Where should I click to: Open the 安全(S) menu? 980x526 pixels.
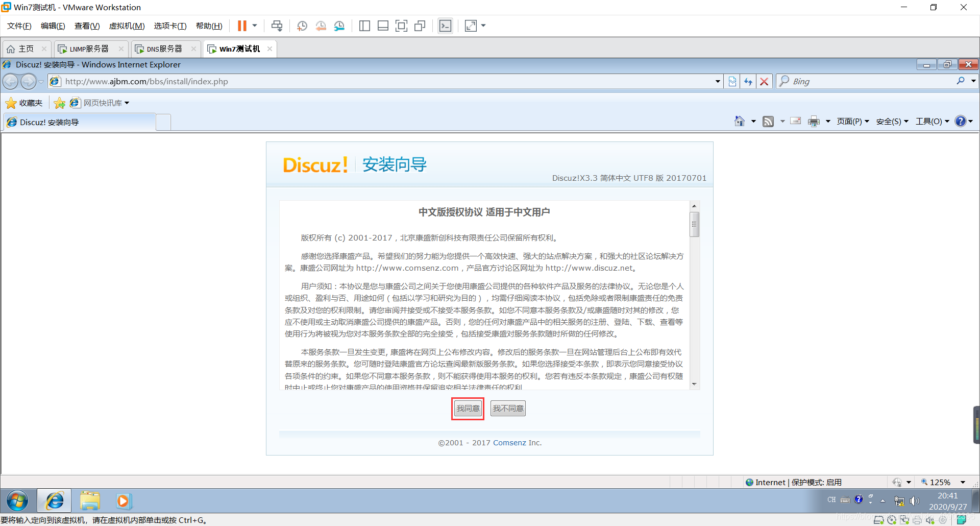892,122
